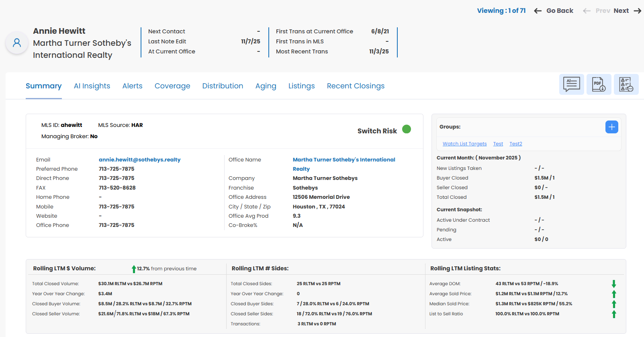Click Closed Buyer Sides 7 / 28.0% value
Image resolution: width=644 pixels, height=337 pixels.
[x=333, y=304]
